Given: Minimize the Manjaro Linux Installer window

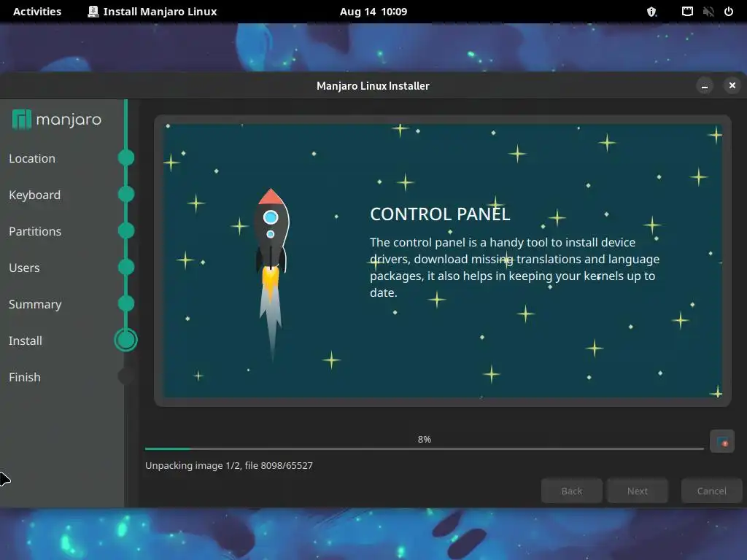Looking at the screenshot, I should [705, 86].
